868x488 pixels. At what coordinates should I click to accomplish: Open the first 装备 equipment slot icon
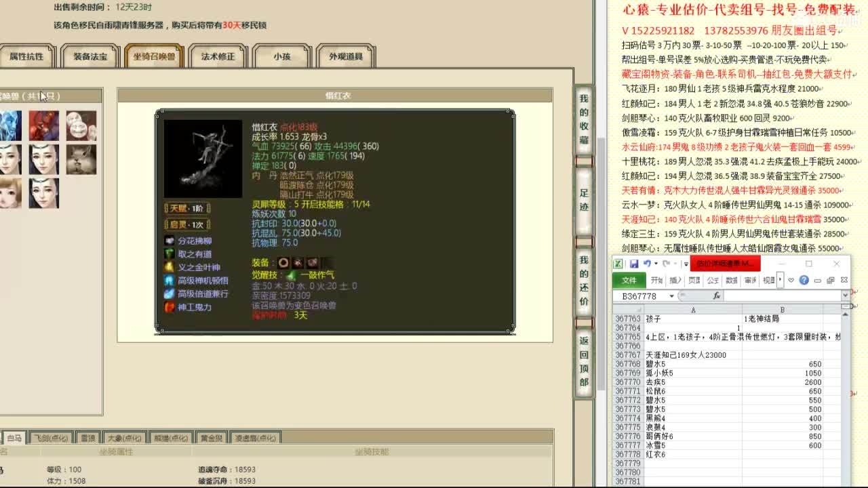pyautogui.click(x=283, y=263)
